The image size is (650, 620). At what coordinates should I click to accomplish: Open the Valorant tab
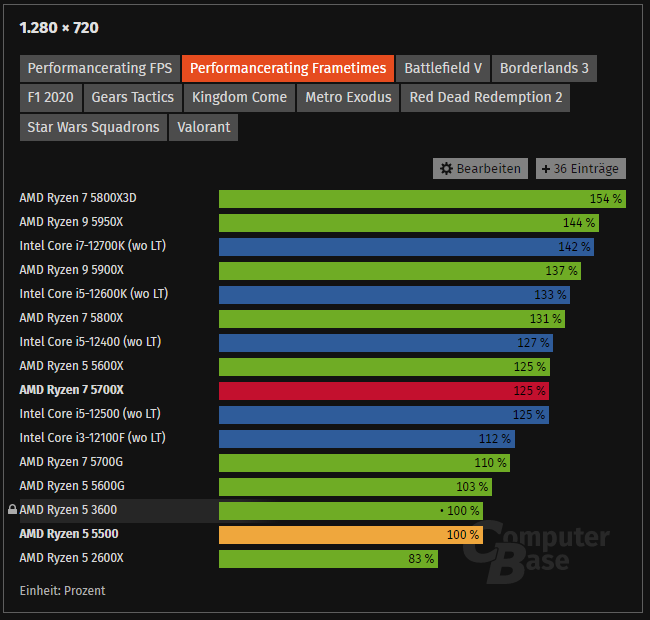pyautogui.click(x=204, y=128)
